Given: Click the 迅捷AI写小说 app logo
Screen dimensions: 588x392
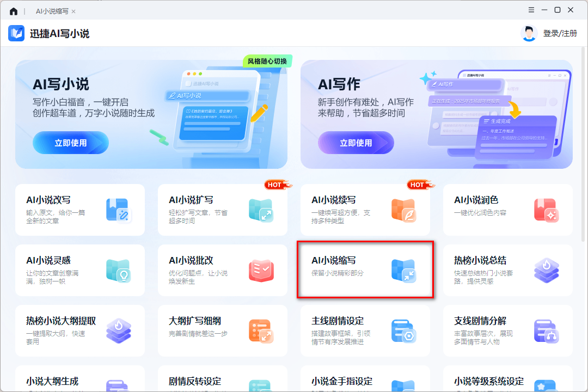Looking at the screenshot, I should coord(16,33).
